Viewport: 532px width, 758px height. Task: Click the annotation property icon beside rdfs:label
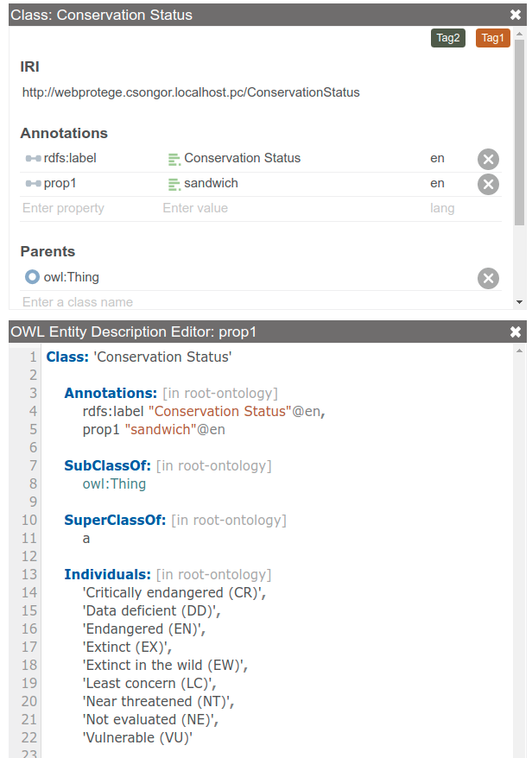[x=30, y=159]
